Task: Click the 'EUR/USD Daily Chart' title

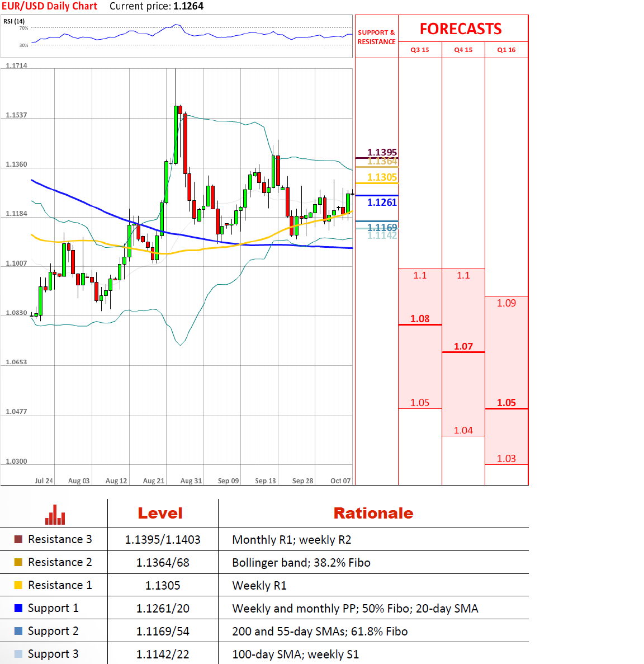Action: tap(50, 6)
